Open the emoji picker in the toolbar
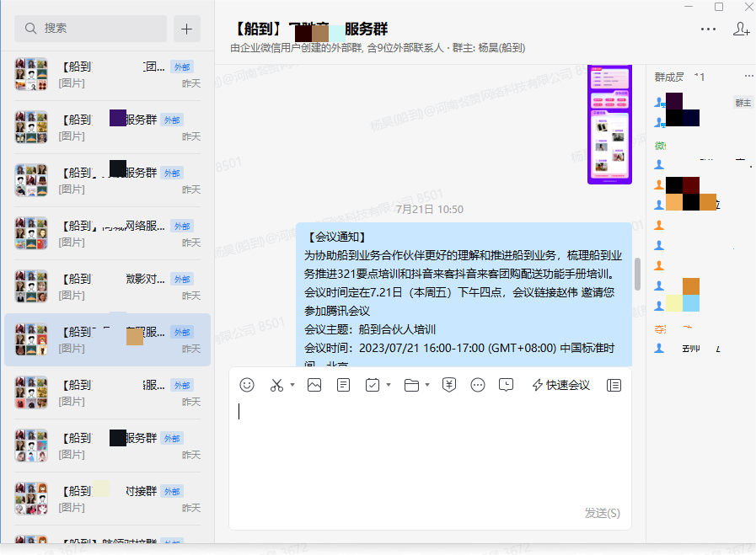 [246, 385]
